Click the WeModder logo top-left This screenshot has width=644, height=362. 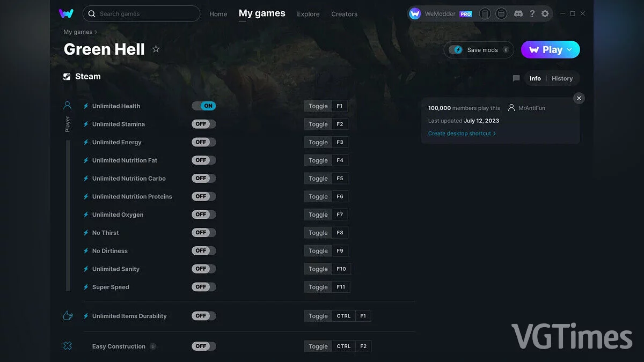[x=65, y=14]
